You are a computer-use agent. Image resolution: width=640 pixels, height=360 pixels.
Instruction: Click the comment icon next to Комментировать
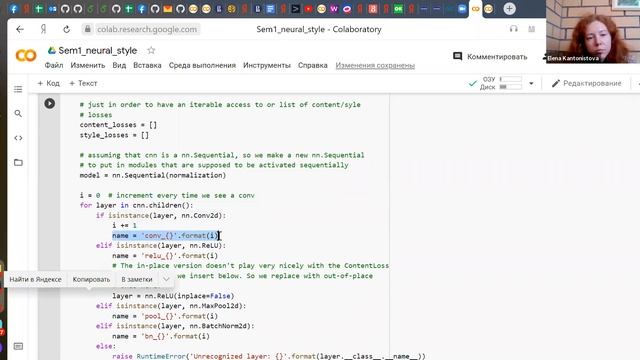click(x=457, y=56)
